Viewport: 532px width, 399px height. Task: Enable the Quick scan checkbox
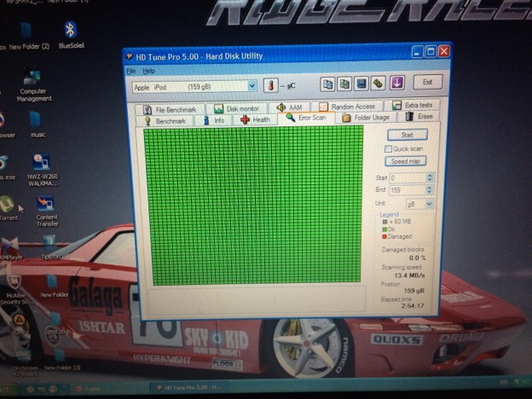coord(388,148)
